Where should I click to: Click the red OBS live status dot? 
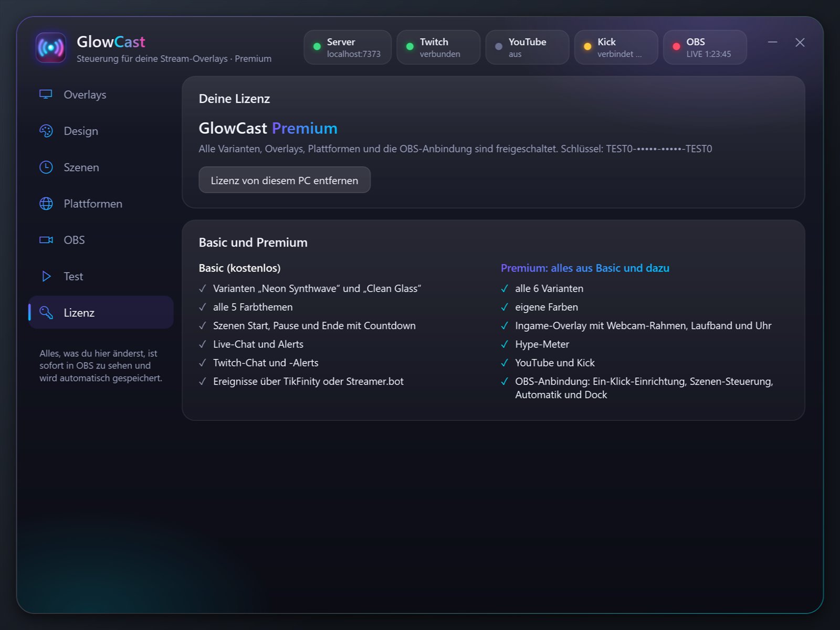point(676,47)
